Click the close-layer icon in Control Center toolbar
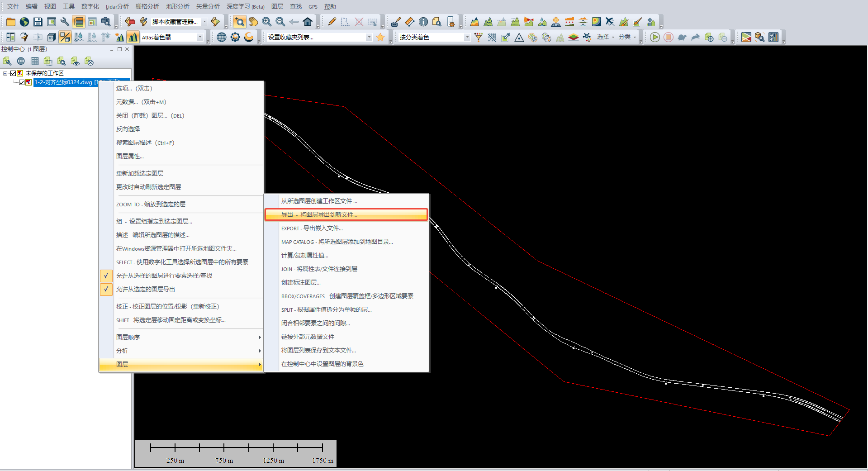Screen dimensions: 868x471 pos(89,61)
